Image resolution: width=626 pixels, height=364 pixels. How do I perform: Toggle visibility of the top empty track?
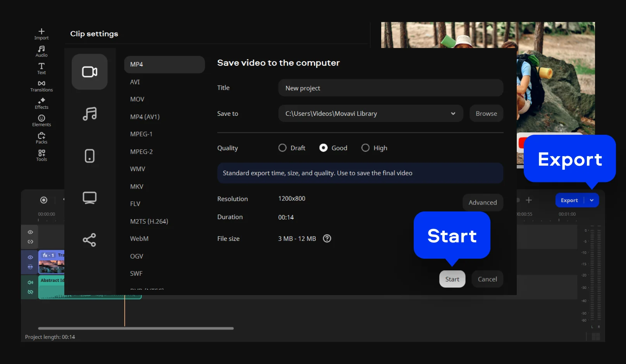click(x=30, y=232)
